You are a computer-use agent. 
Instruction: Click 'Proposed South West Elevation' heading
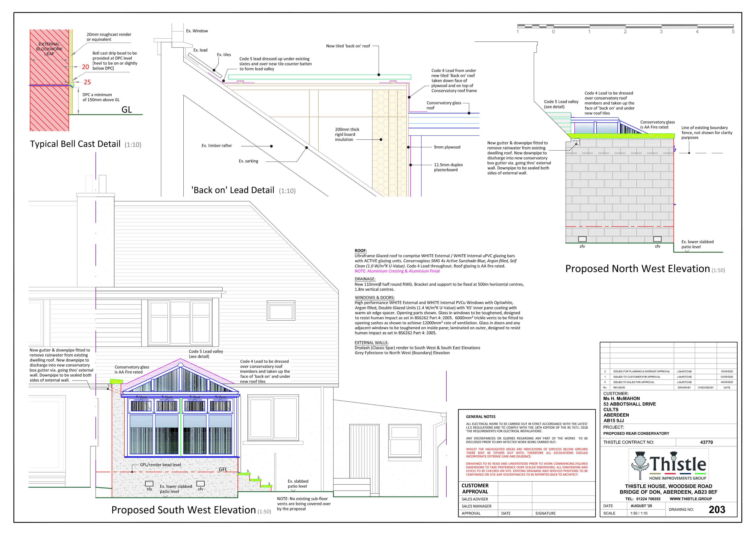click(183, 510)
